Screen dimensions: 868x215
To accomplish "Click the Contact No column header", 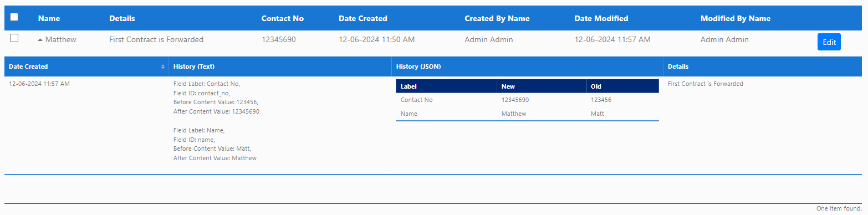I will click(283, 18).
